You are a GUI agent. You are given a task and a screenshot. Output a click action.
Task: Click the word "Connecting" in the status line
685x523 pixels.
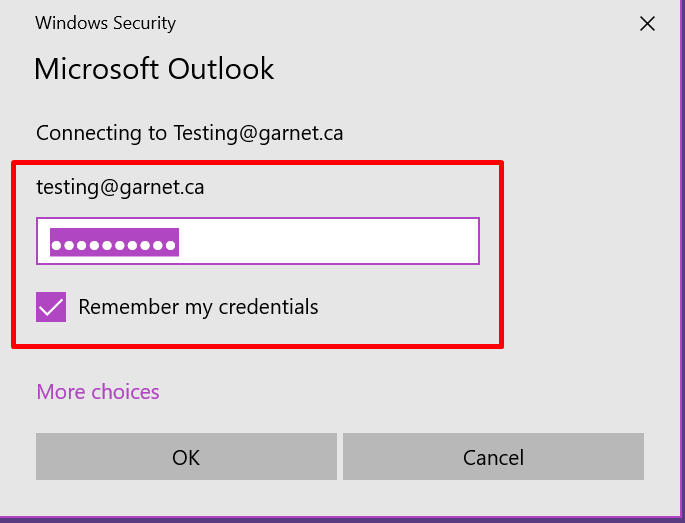click(89, 133)
